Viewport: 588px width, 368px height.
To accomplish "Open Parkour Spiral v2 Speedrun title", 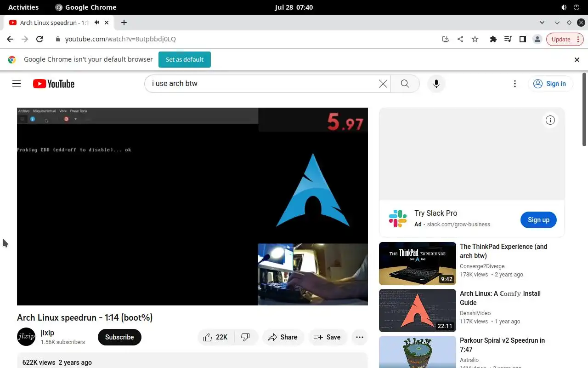I will 502,345.
